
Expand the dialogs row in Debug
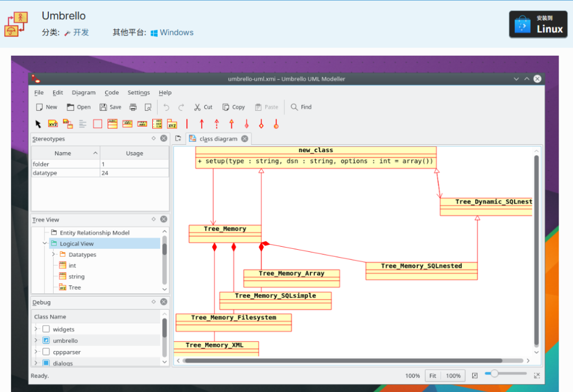pyautogui.click(x=36, y=363)
